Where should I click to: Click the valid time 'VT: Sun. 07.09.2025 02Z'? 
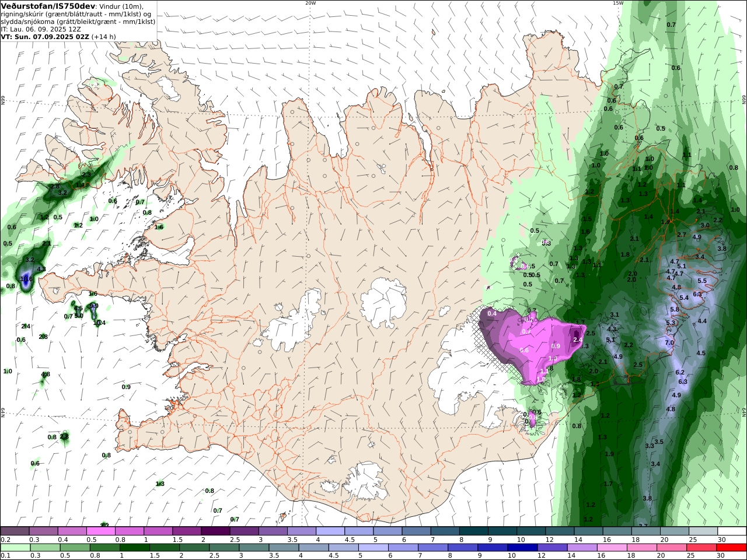point(45,36)
